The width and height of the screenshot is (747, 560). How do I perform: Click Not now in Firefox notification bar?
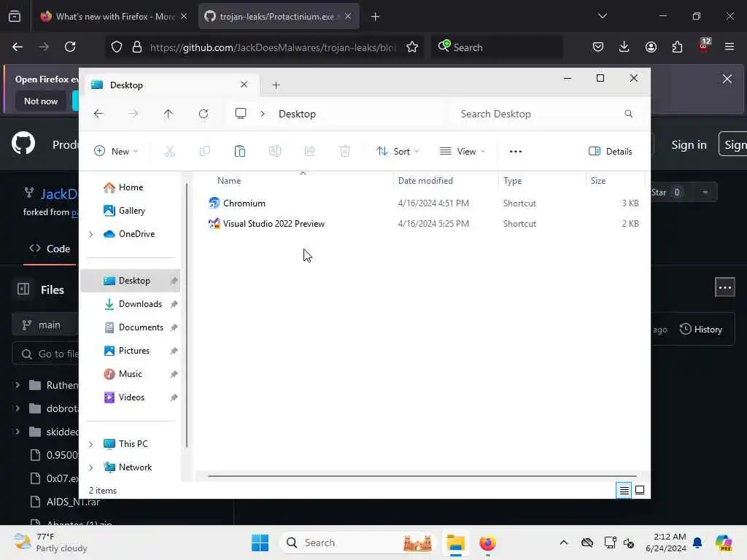(x=41, y=101)
